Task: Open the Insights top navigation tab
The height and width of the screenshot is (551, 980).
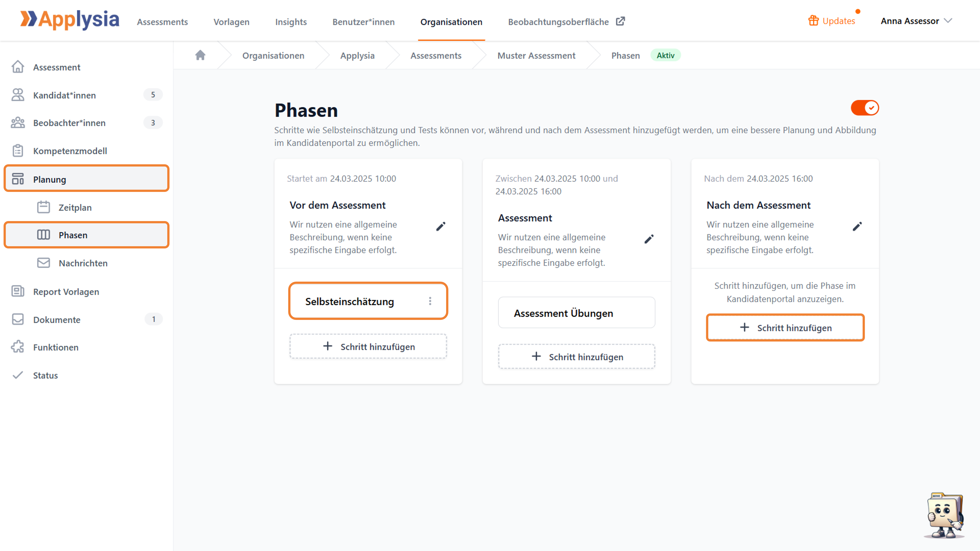Action: tap(291, 22)
